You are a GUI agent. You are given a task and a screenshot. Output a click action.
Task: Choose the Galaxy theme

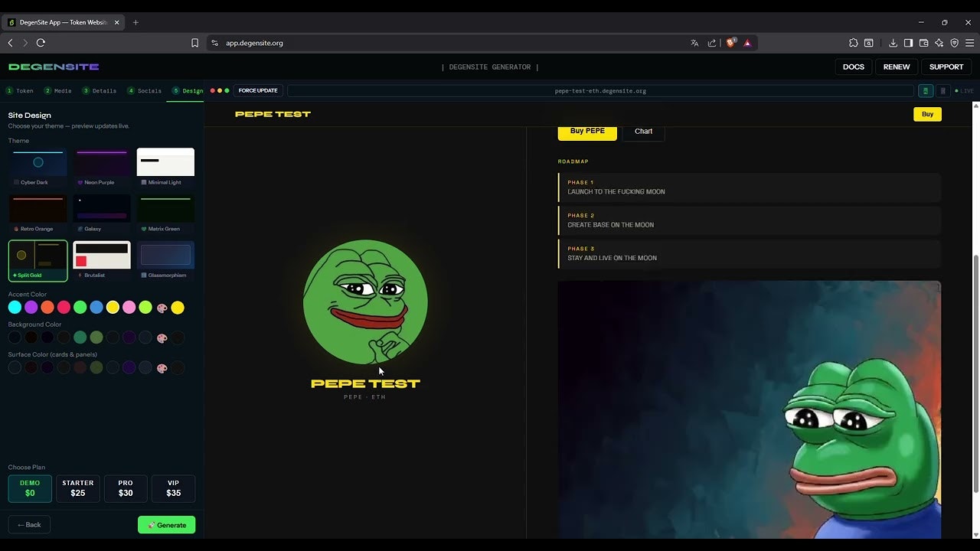pyautogui.click(x=102, y=214)
